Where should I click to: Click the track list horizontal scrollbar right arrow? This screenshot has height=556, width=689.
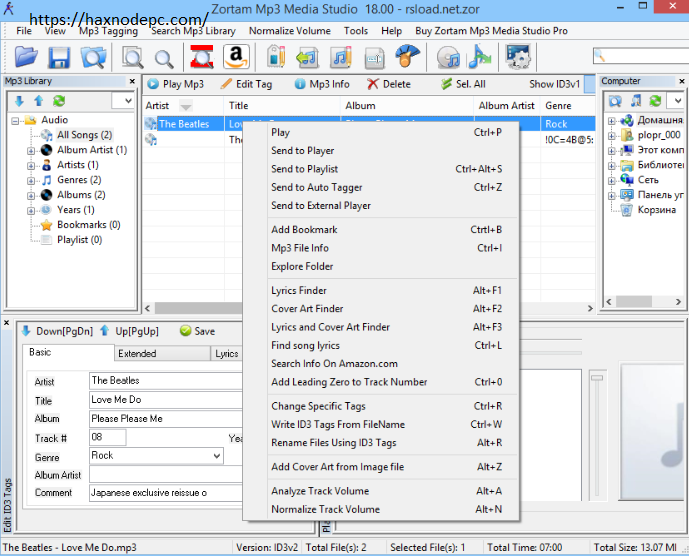coord(590,309)
